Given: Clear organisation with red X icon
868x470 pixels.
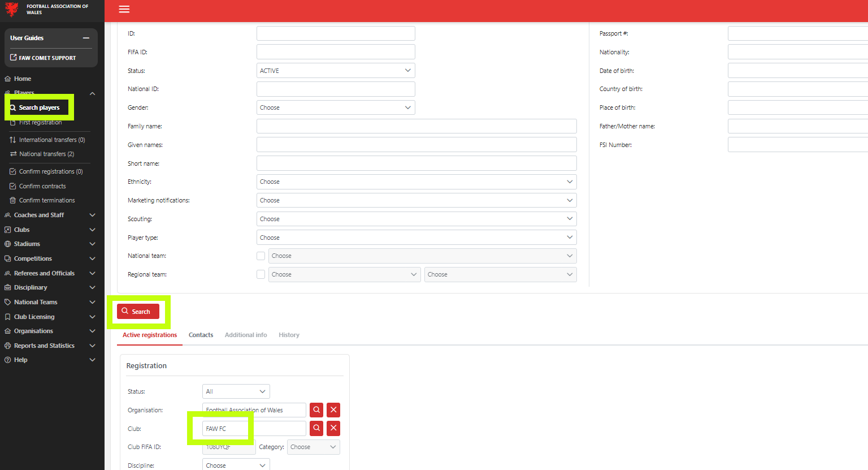Looking at the screenshot, I should click(x=333, y=410).
